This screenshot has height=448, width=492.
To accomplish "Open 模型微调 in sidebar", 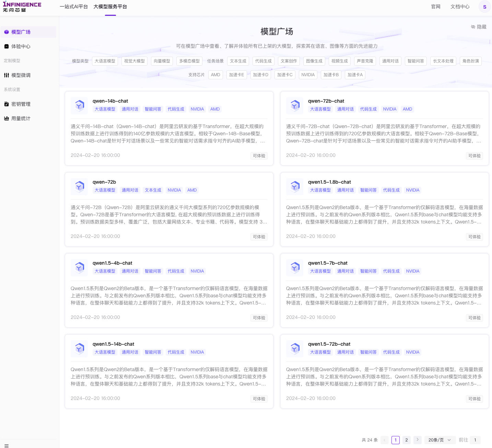I will tap(28, 75).
